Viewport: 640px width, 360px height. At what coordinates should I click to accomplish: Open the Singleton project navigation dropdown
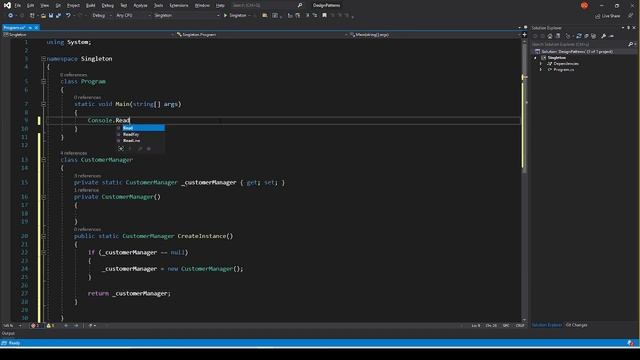coord(88,35)
